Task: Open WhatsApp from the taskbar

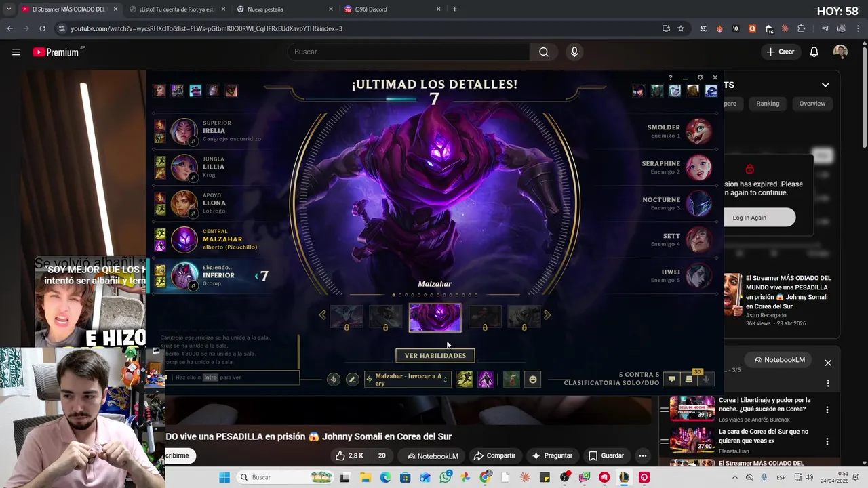Action: click(x=445, y=477)
